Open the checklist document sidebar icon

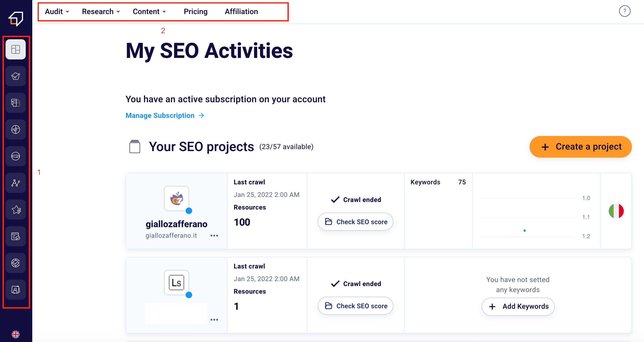click(x=16, y=236)
